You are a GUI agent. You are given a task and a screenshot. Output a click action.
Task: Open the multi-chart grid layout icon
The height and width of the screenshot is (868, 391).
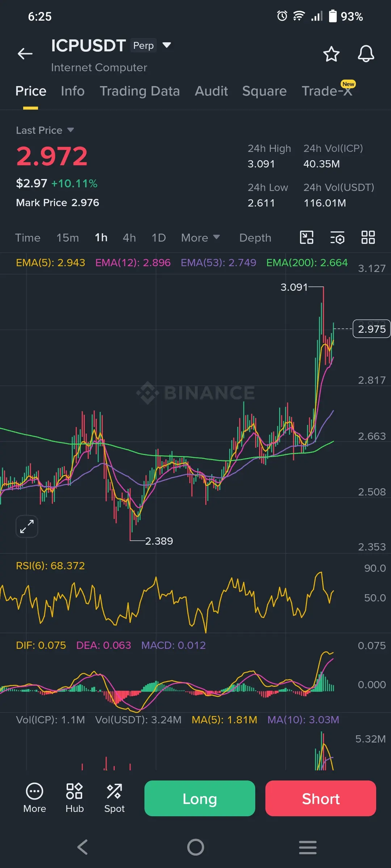click(x=368, y=238)
